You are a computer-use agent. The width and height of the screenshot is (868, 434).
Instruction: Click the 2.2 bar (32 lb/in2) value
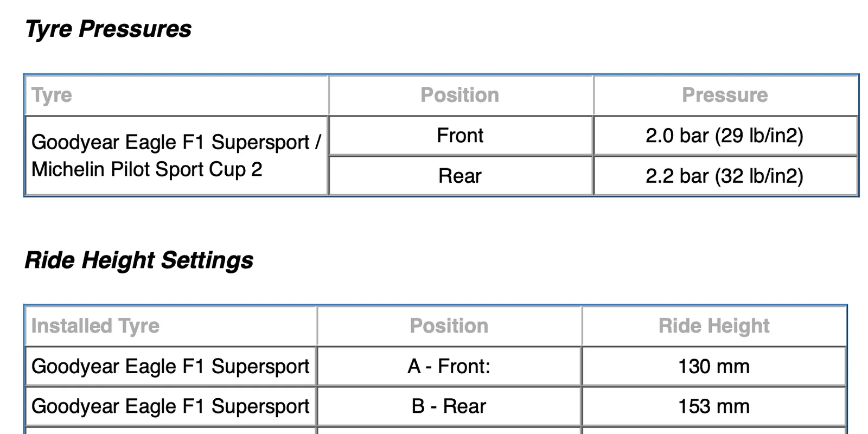725,176
